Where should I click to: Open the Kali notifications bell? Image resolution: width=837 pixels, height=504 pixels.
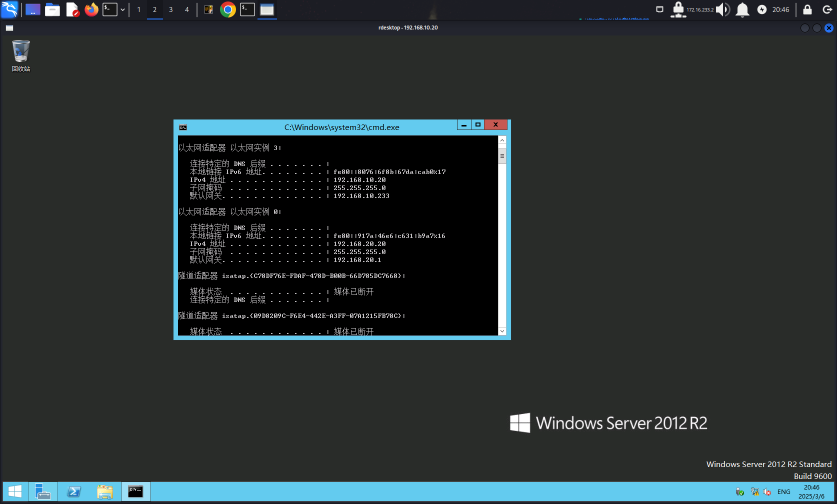click(x=742, y=9)
